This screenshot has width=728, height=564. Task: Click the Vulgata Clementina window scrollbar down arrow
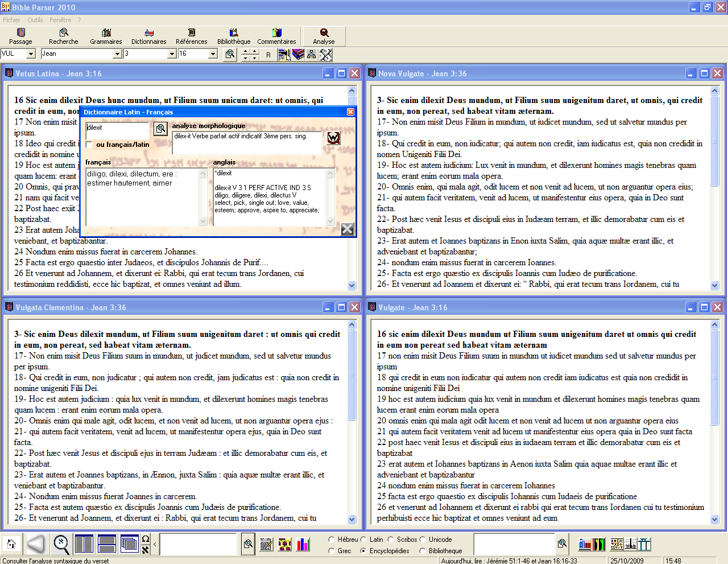click(x=351, y=519)
